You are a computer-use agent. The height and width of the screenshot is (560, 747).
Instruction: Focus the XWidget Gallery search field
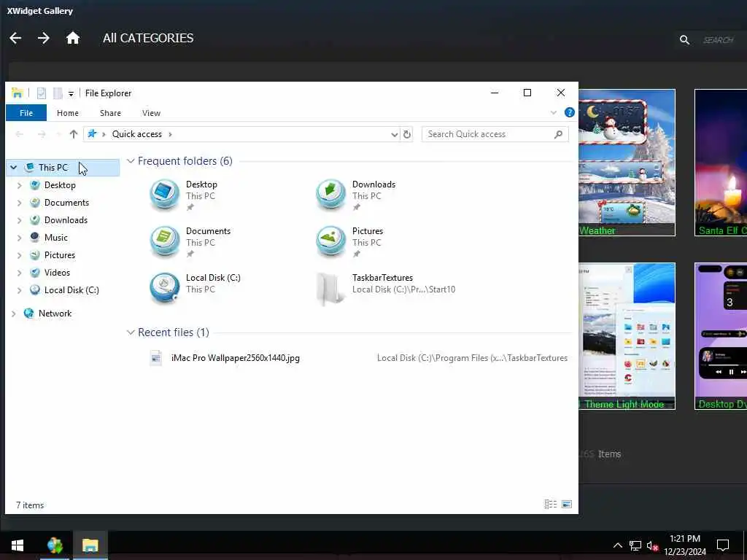pyautogui.click(x=719, y=40)
